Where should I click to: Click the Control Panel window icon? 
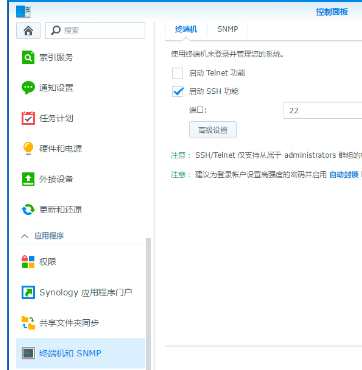(x=23, y=12)
